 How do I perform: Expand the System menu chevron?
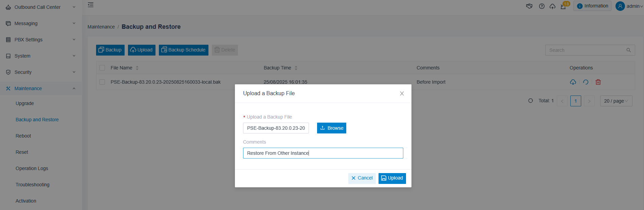coord(74,56)
